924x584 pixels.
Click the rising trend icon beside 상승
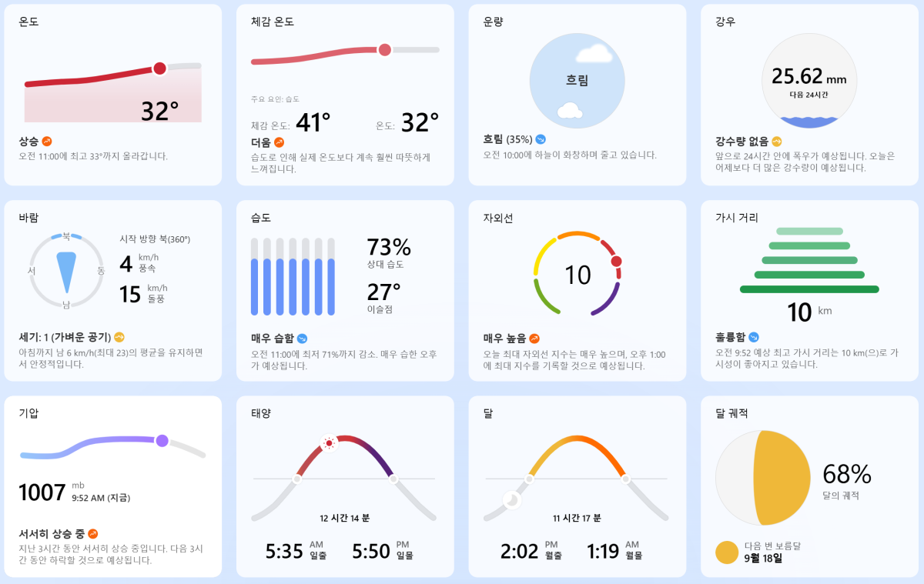47,142
